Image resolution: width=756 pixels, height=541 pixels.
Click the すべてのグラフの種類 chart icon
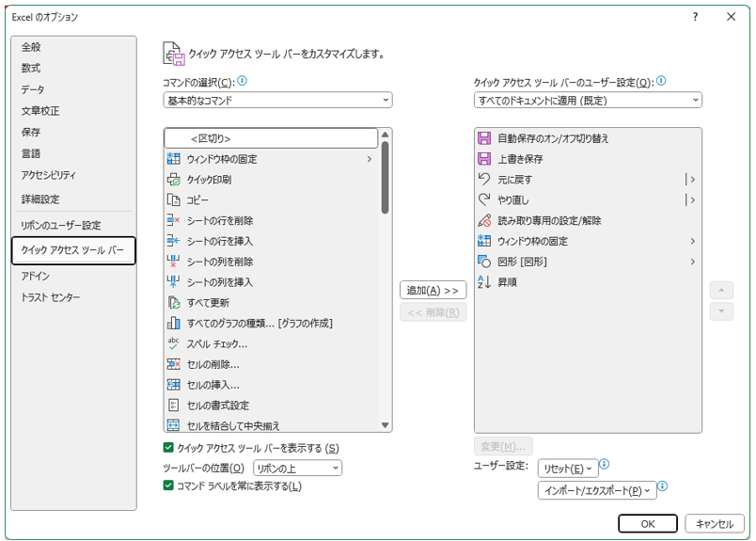[x=174, y=323]
